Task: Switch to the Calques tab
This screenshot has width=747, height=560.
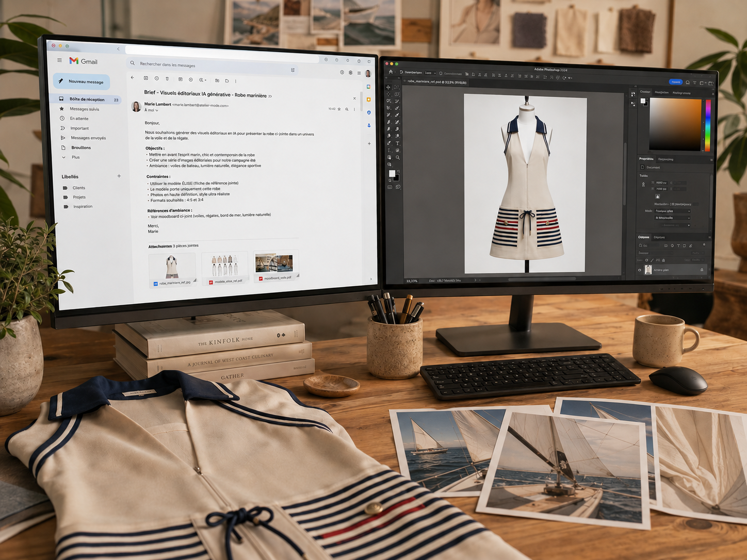Action: pos(644,237)
